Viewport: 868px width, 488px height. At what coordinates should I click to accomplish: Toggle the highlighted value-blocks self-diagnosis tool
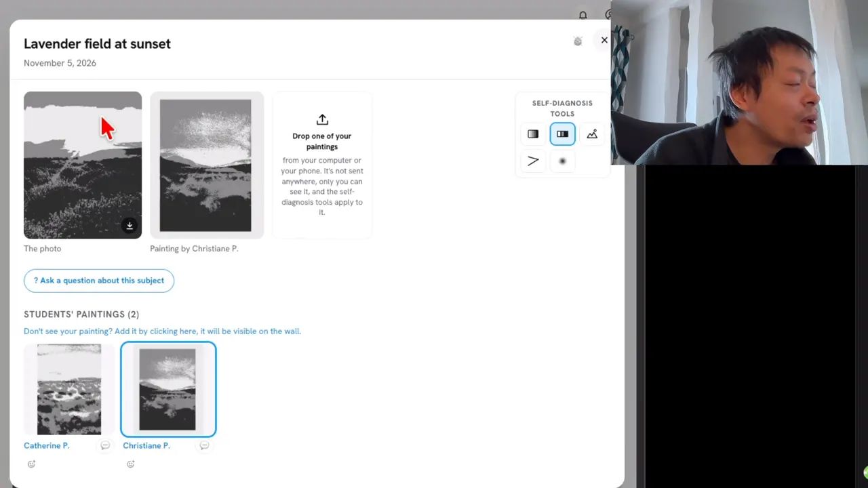point(562,134)
